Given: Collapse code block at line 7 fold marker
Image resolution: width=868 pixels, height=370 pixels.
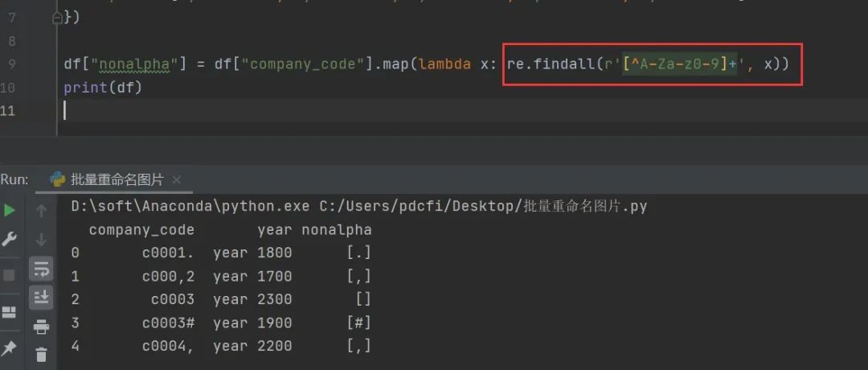Looking at the screenshot, I should click(x=57, y=18).
